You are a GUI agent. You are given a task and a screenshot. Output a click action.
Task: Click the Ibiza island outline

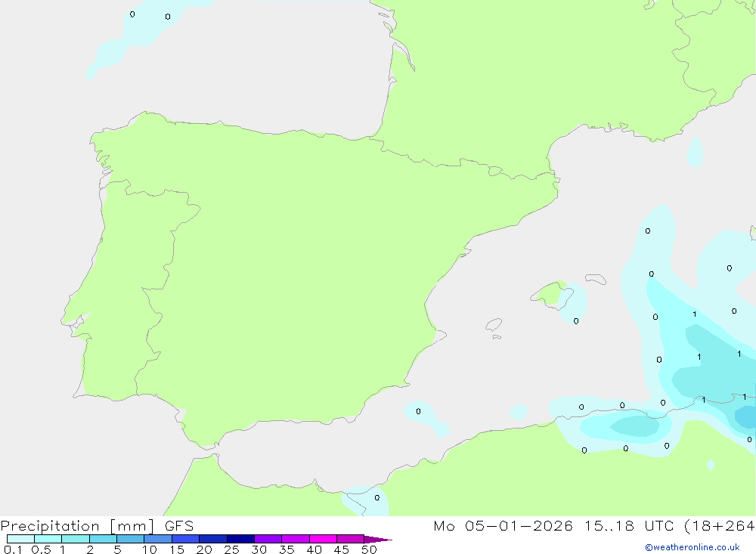coord(494,324)
